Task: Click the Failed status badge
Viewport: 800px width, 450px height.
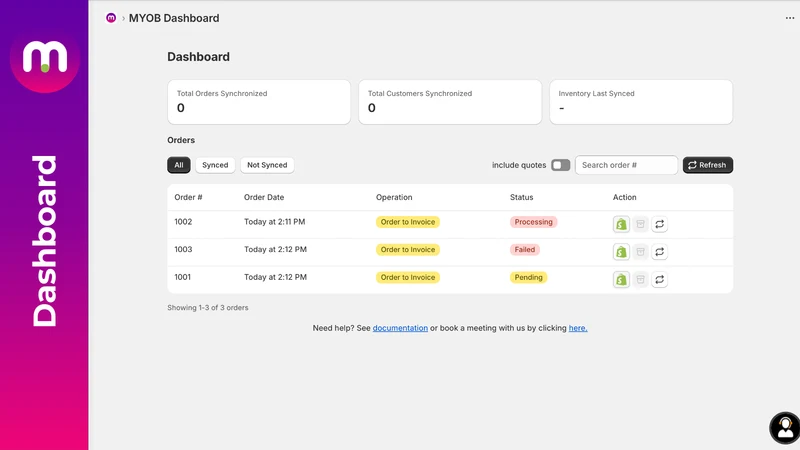Action: pos(524,249)
